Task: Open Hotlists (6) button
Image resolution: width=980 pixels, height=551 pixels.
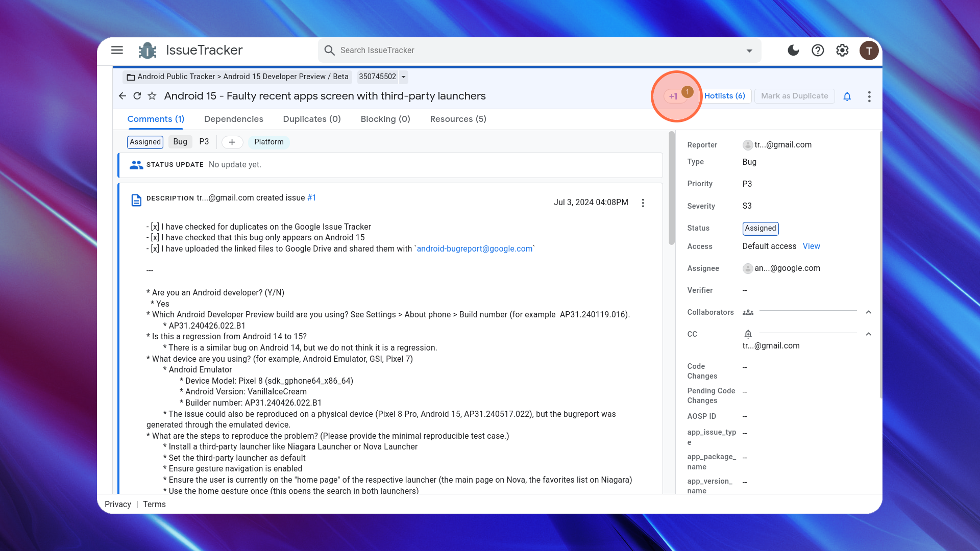Action: point(725,96)
